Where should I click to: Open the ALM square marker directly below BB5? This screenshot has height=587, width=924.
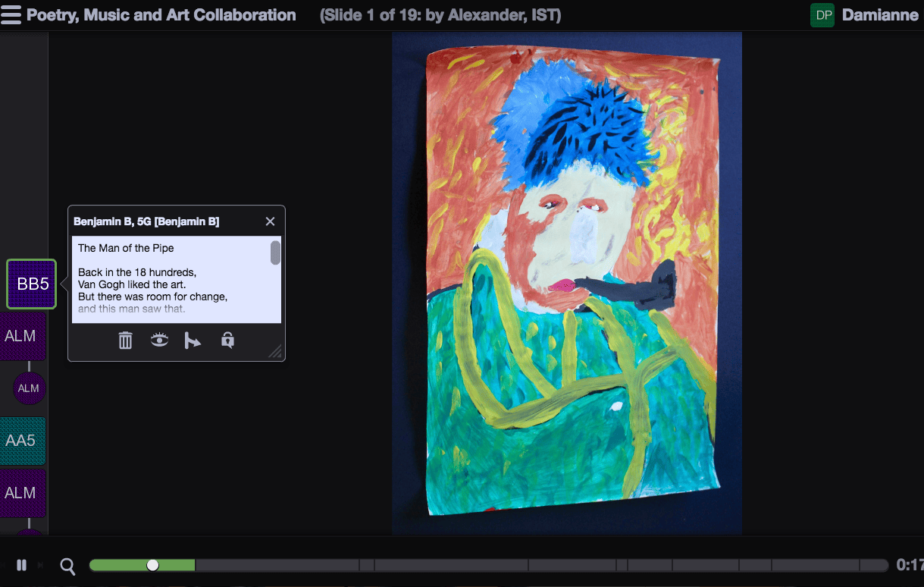click(x=21, y=336)
